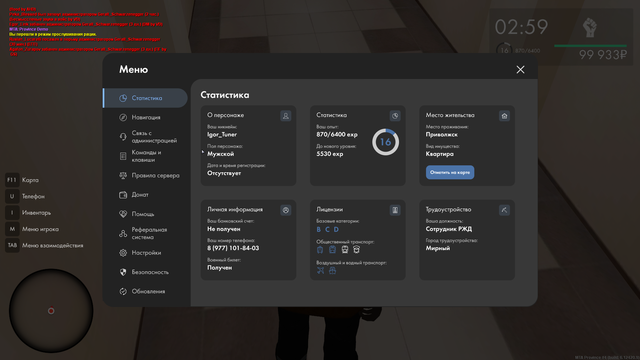
Task: Click the tool icon in Трудоустройство card
Action: tap(504, 210)
